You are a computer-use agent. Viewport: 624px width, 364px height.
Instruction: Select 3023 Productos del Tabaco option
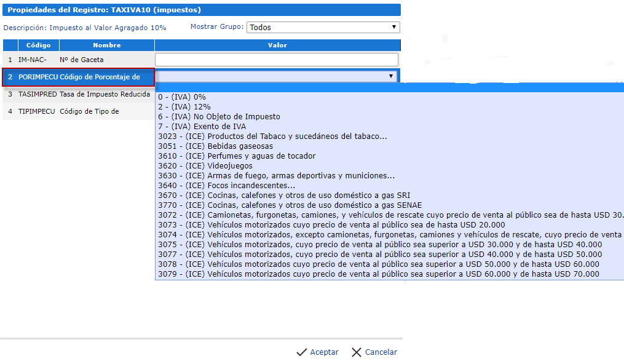tap(389, 136)
